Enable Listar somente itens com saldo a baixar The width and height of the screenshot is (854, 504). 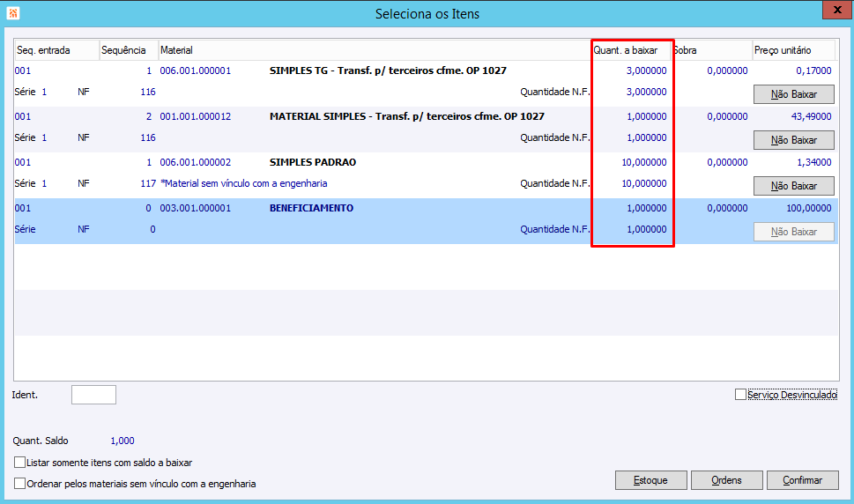(19, 462)
